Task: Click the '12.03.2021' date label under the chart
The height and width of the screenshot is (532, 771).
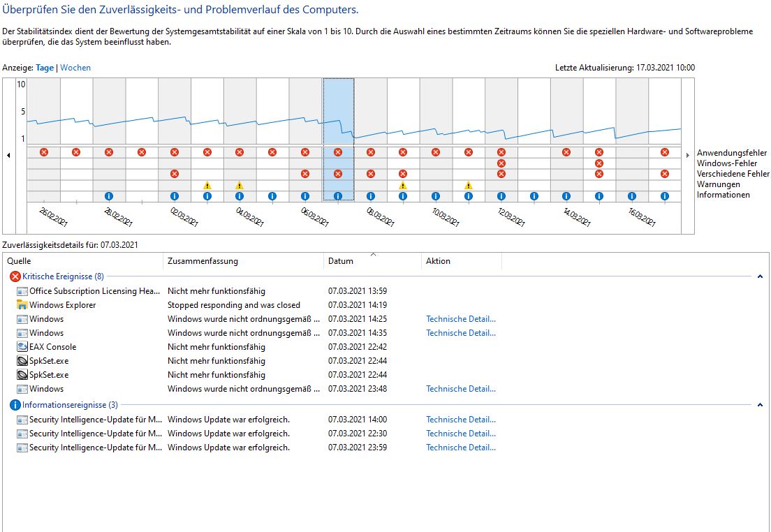Action: click(511, 216)
